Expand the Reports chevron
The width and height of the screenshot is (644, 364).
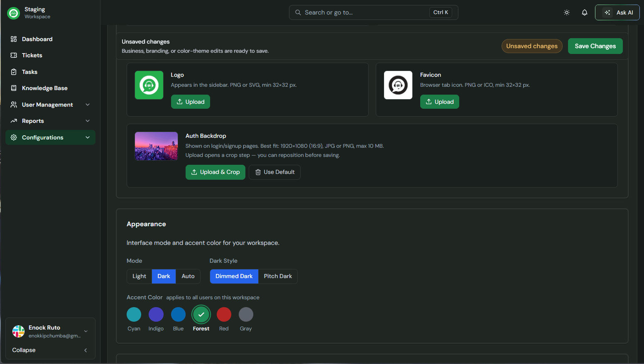[88, 121]
